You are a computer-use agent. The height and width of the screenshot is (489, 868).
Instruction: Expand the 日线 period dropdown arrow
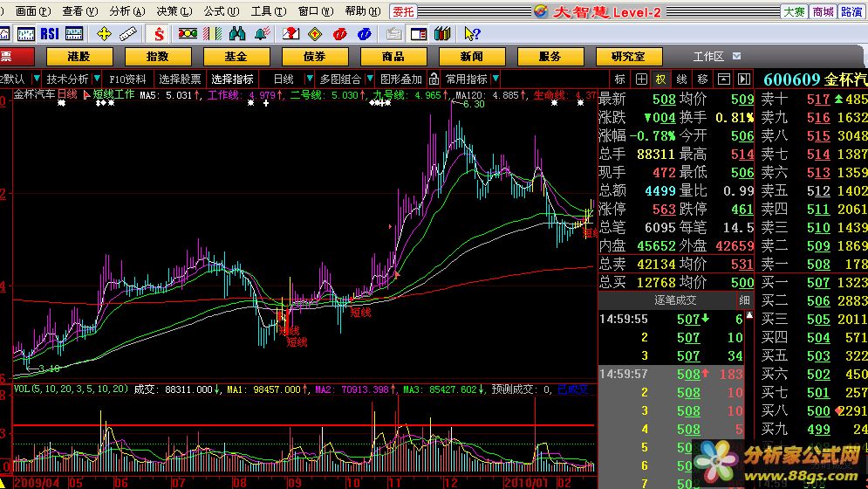(310, 79)
